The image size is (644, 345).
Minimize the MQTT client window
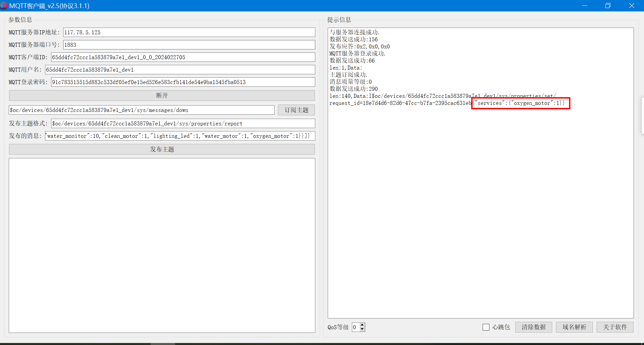tap(585, 6)
